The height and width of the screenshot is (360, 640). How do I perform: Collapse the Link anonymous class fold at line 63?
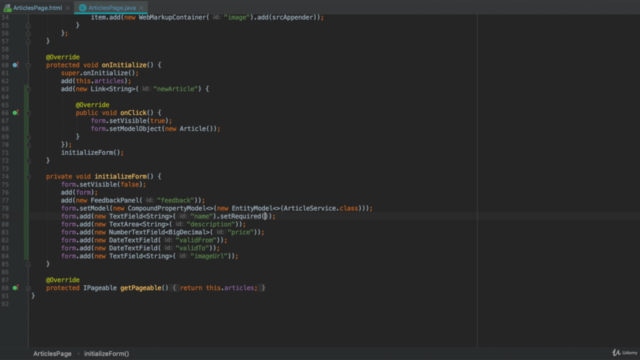pos(28,89)
